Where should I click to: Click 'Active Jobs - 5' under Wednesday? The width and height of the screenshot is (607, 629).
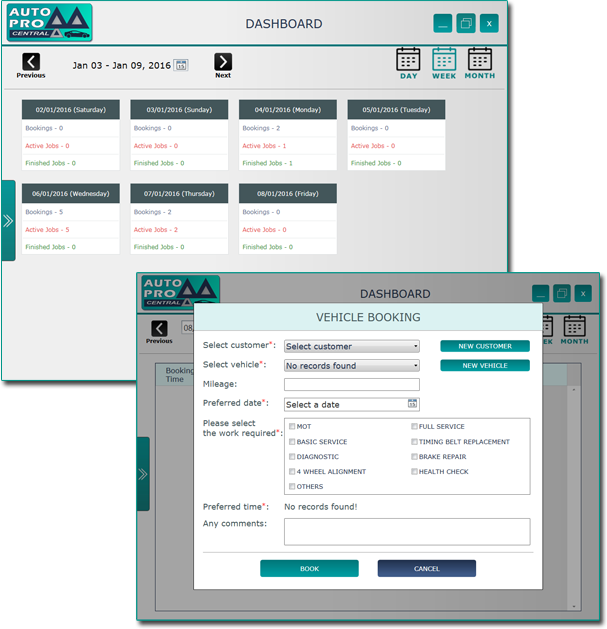[47, 229]
